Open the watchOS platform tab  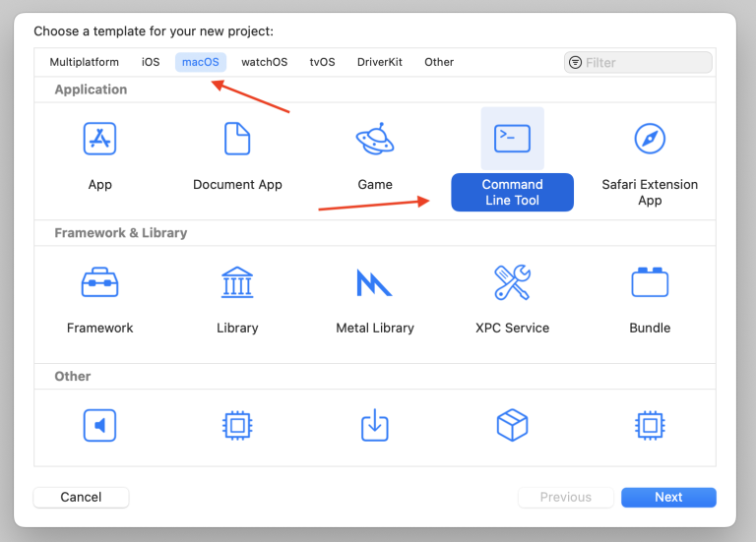click(265, 62)
